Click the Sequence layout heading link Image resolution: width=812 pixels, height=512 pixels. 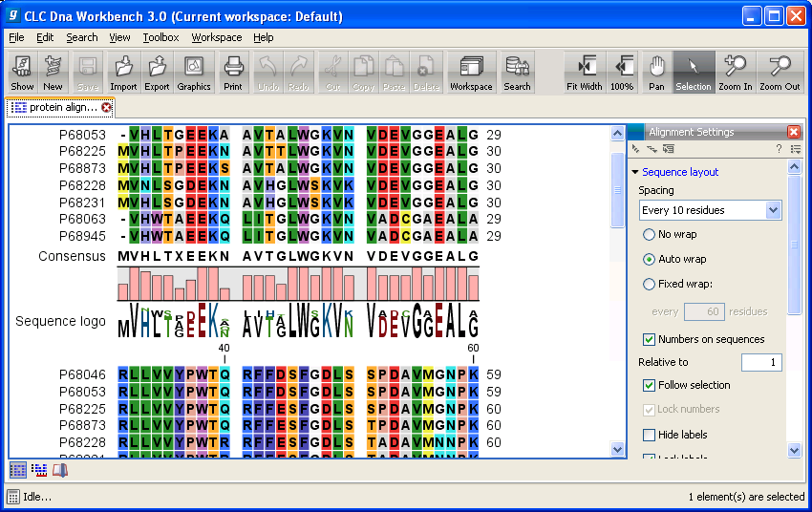[x=680, y=172]
